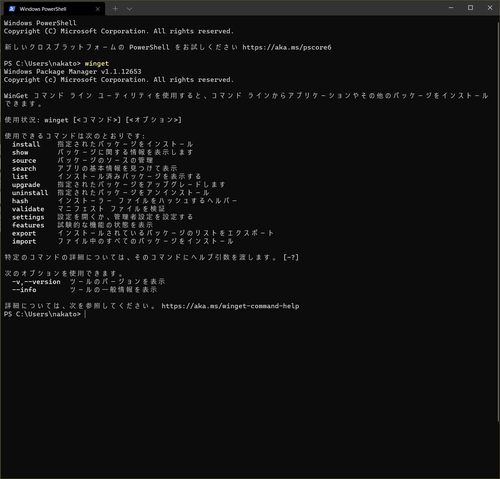The height and width of the screenshot is (479, 500).
Task: Click the 'uninstall' command row
Action: point(111,193)
